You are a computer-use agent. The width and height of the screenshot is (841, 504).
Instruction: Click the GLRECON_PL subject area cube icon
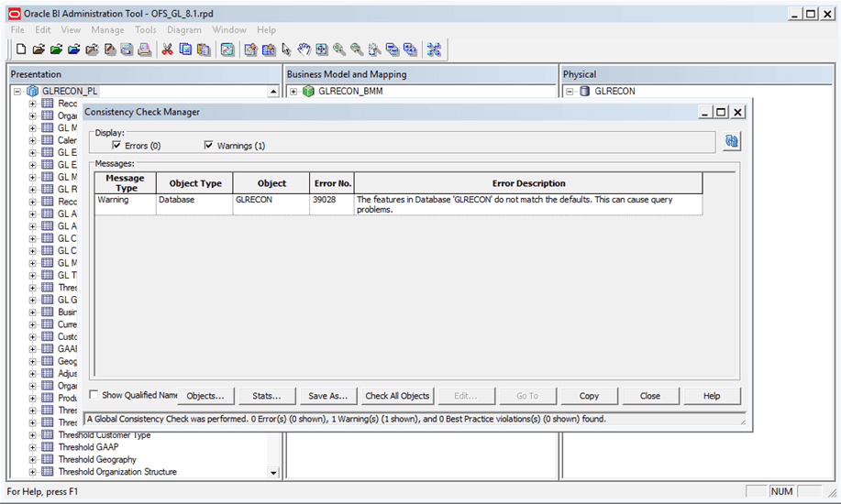[x=33, y=91]
